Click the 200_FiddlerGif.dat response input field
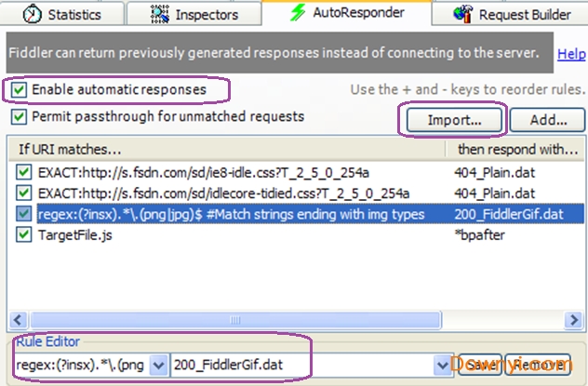The width and height of the screenshot is (588, 386). [298, 365]
